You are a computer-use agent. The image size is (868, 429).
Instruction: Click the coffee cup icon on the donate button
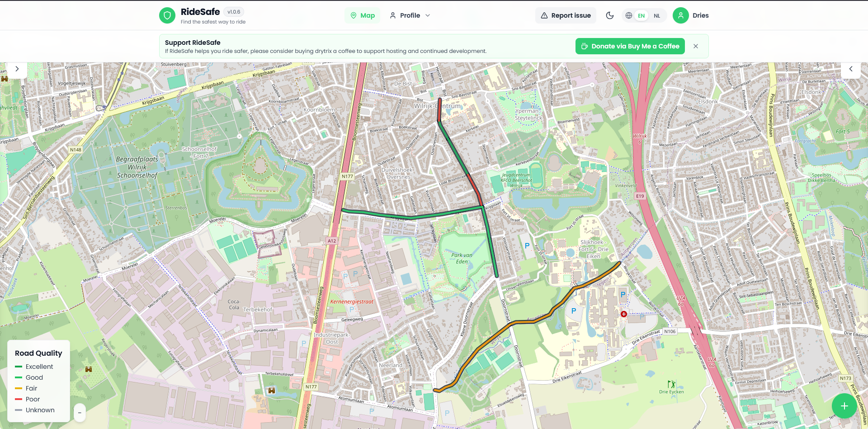(584, 46)
